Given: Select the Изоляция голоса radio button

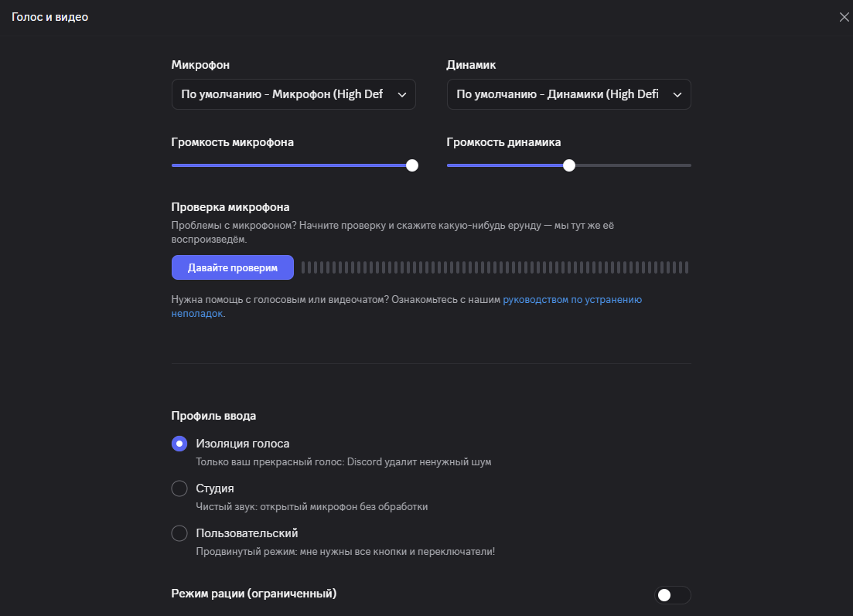Looking at the screenshot, I should [179, 444].
